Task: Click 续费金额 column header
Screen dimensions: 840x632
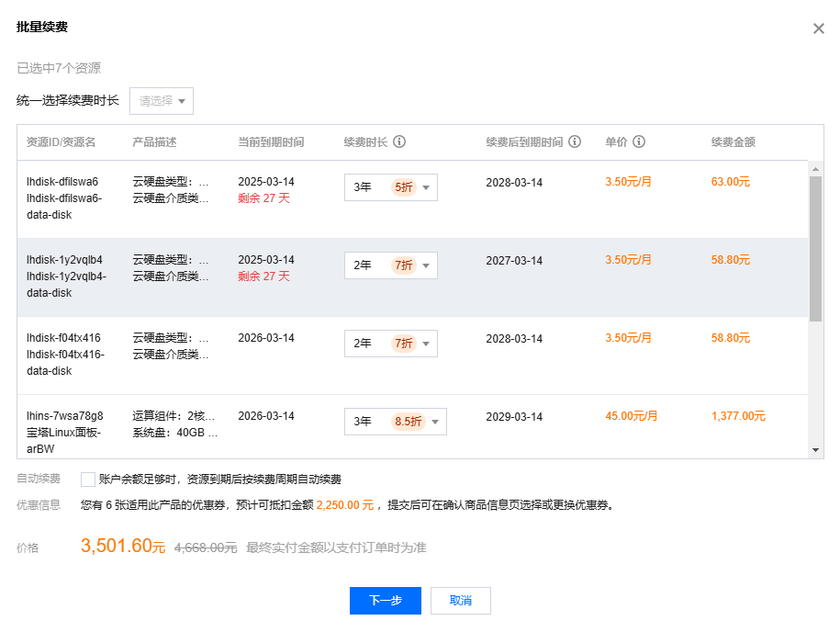Action: pos(733,142)
